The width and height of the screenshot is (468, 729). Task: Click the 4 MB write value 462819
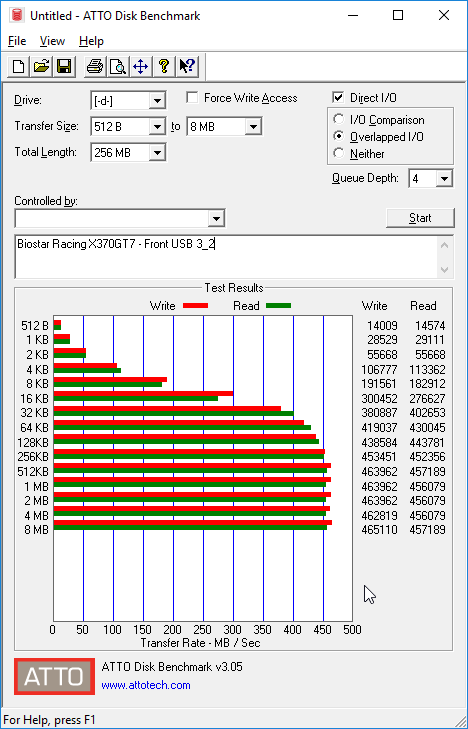pos(379,516)
